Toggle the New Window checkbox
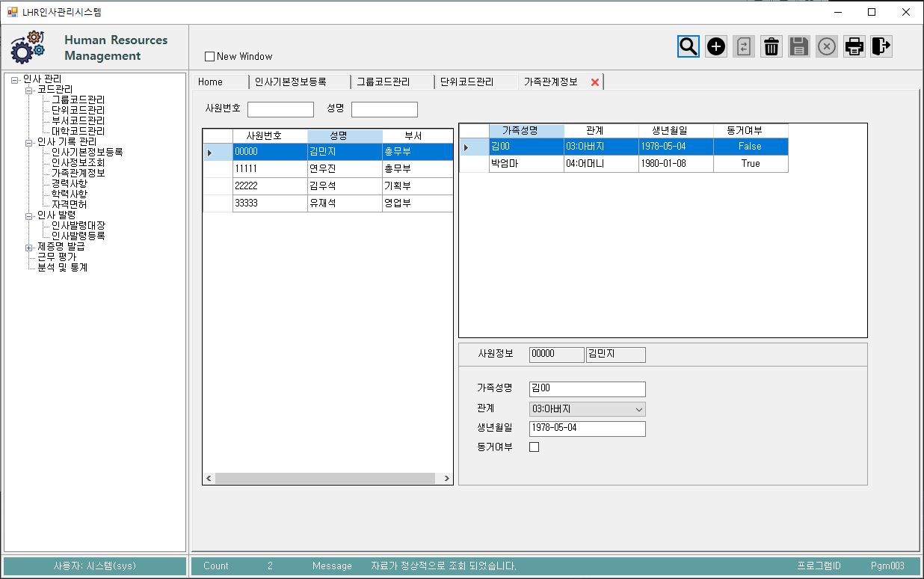 click(210, 56)
